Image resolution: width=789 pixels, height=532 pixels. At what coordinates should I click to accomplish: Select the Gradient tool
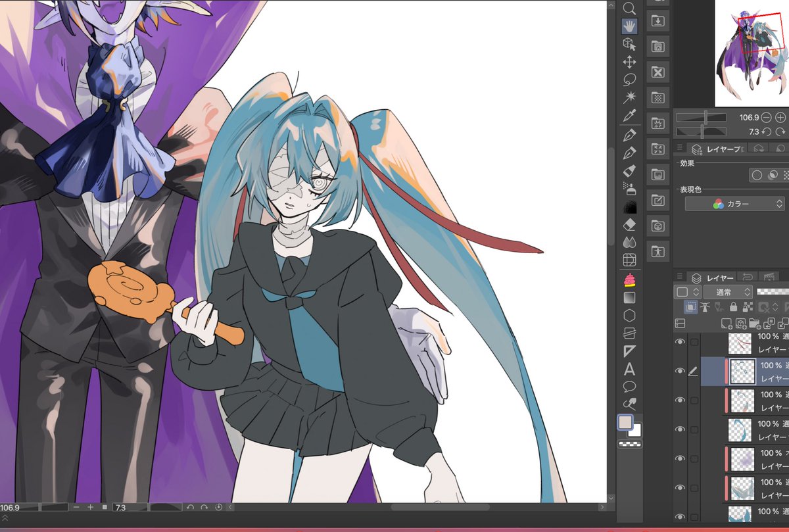(629, 298)
